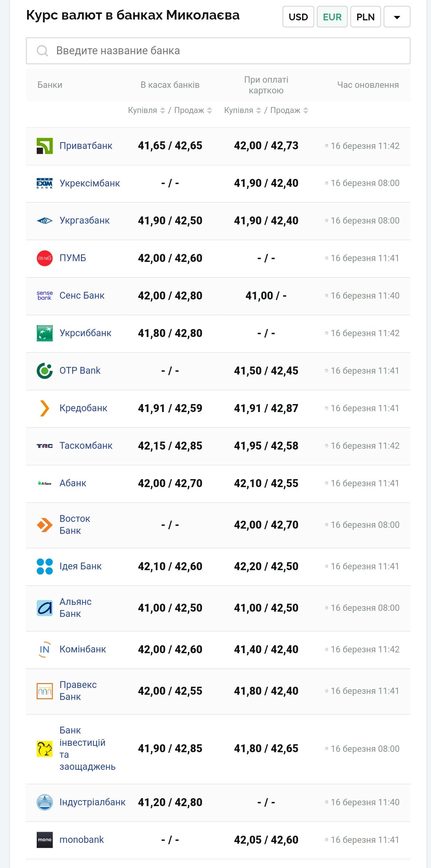431x868 pixels.
Task: Click the Ідея Банк blue dots logo
Action: (x=44, y=567)
